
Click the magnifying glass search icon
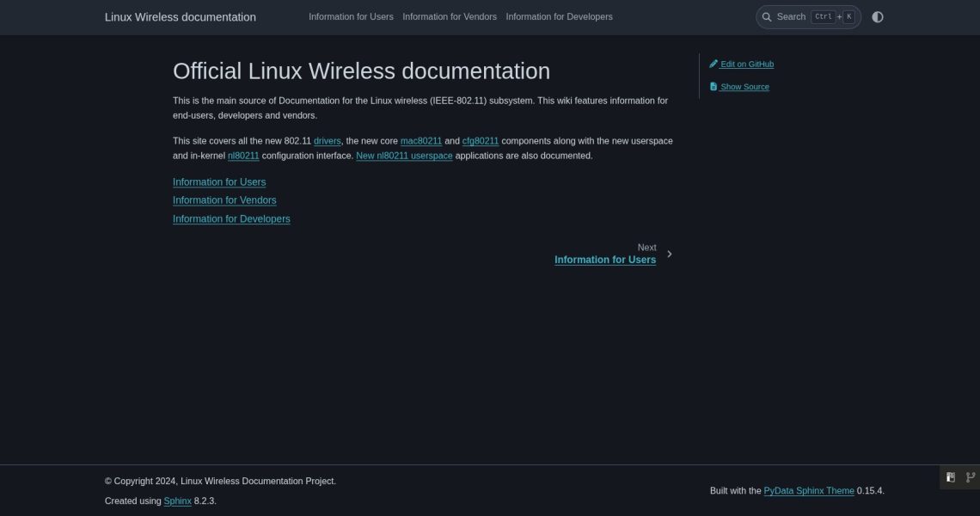point(766,16)
